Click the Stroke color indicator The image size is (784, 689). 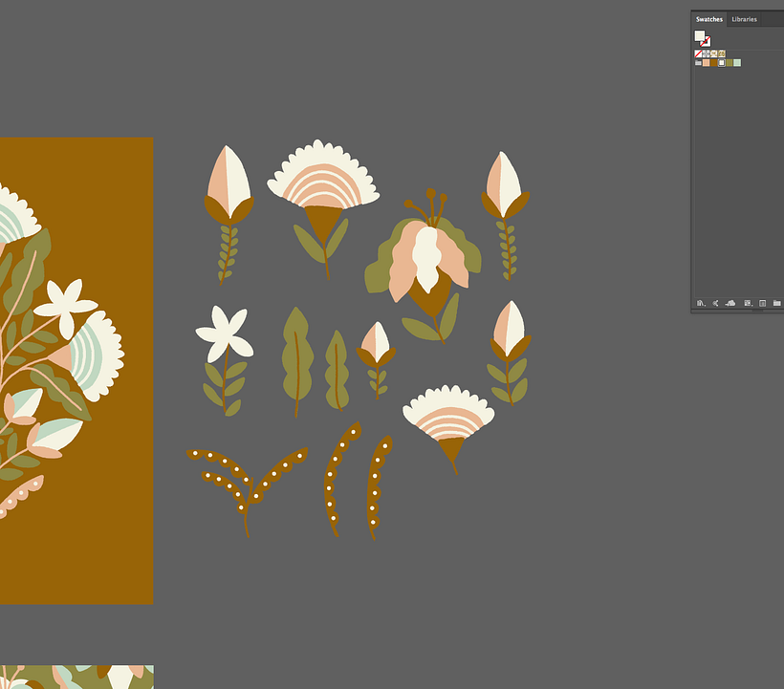pyautogui.click(x=708, y=44)
